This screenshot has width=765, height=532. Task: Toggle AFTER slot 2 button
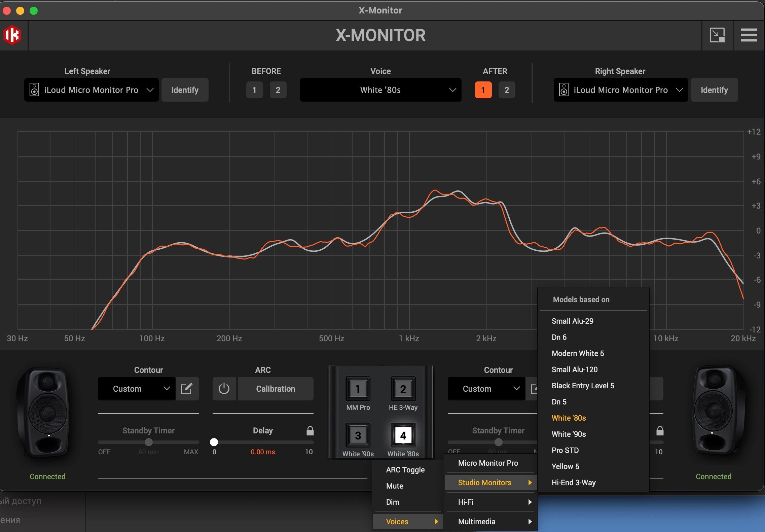507,90
